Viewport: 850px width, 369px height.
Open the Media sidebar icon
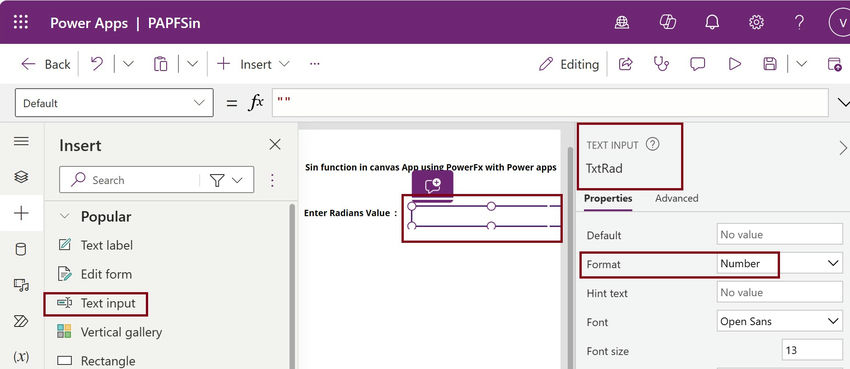click(21, 285)
